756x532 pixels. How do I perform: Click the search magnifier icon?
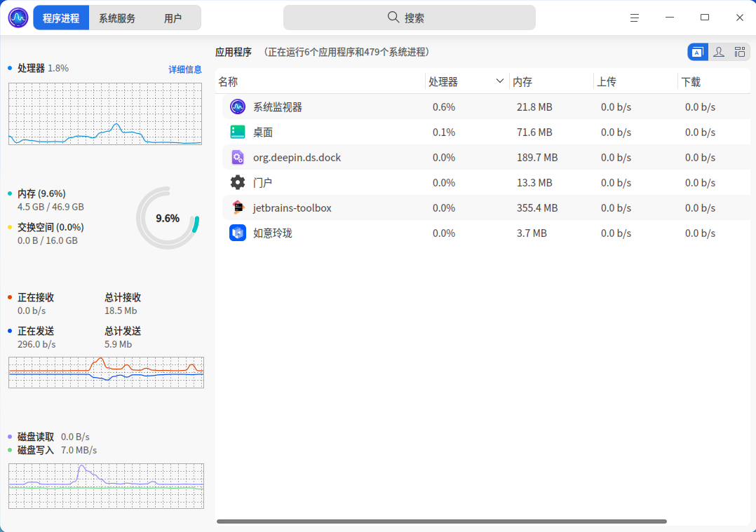[393, 18]
